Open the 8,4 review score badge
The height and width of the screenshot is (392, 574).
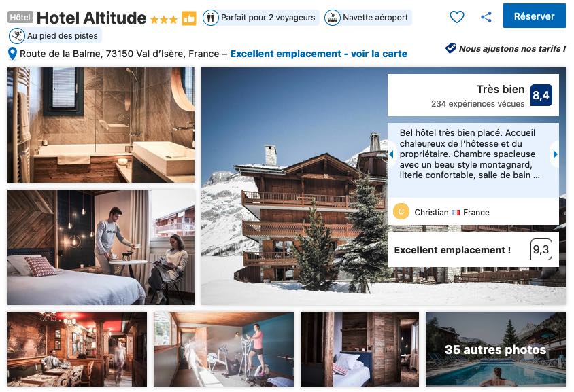541,95
